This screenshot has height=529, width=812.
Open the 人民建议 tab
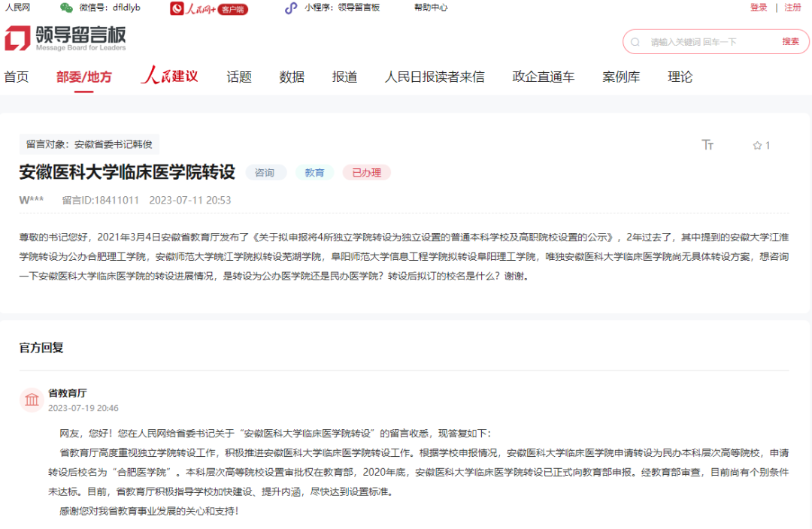pyautogui.click(x=169, y=77)
